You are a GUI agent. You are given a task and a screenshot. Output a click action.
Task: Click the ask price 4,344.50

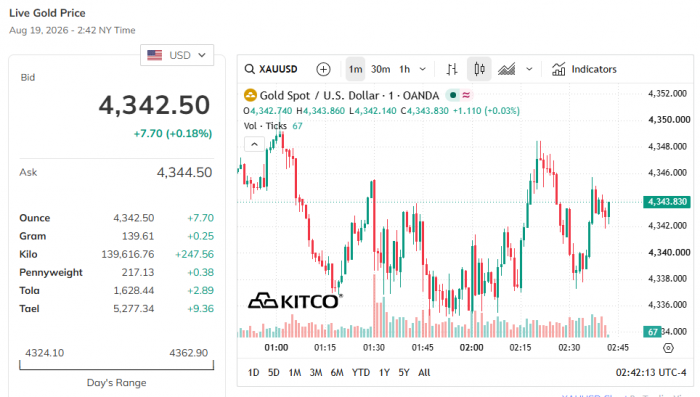coord(184,172)
